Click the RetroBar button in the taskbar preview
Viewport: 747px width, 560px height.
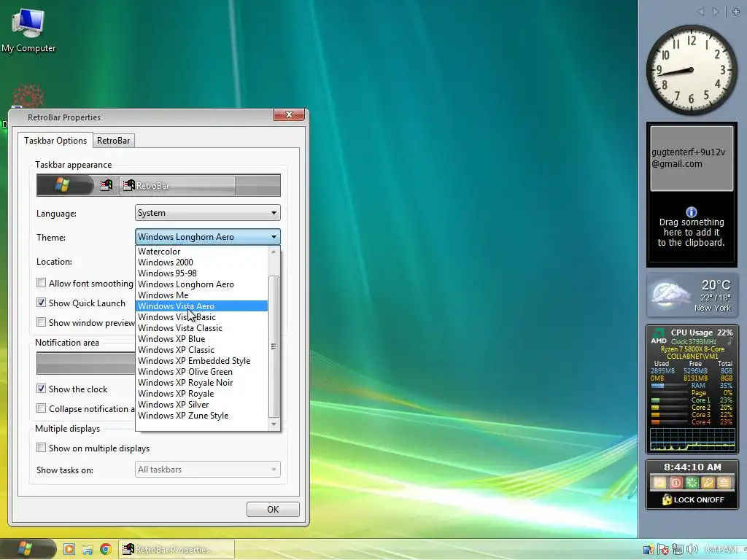pyautogui.click(x=177, y=186)
